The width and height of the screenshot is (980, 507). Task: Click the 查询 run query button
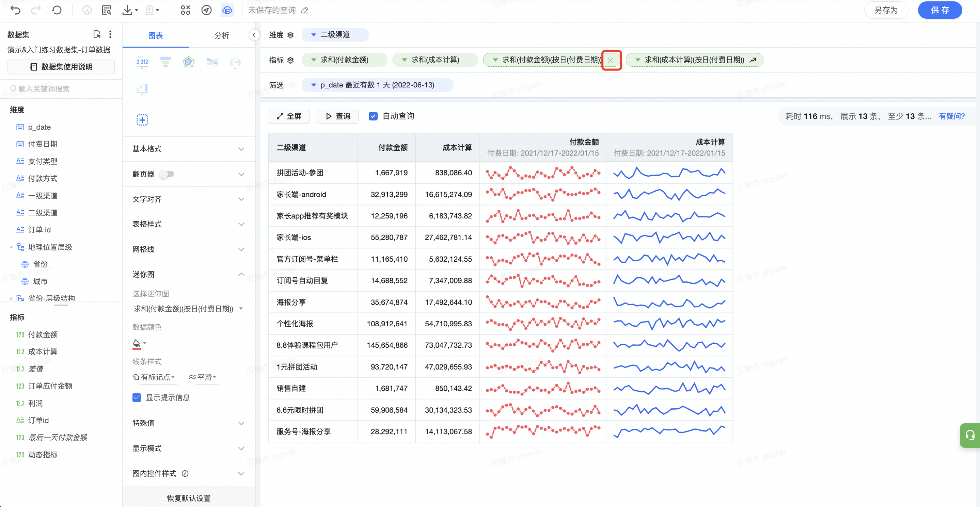(338, 116)
